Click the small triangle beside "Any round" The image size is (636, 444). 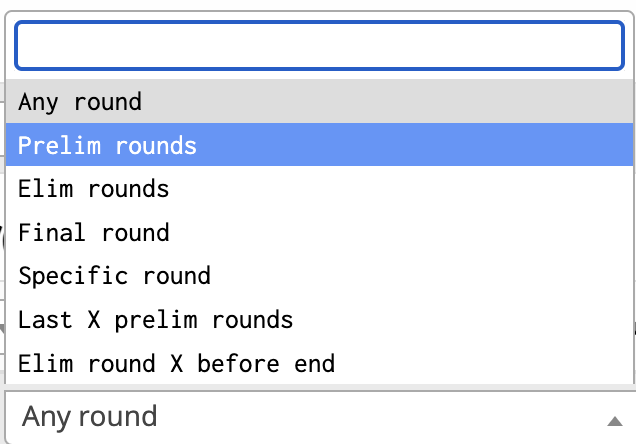point(613,420)
